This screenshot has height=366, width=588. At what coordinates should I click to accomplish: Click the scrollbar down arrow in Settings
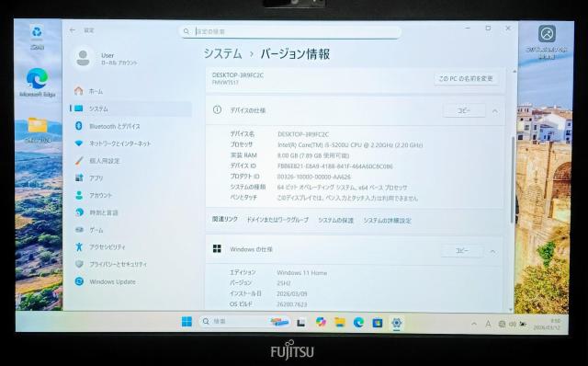(511, 309)
